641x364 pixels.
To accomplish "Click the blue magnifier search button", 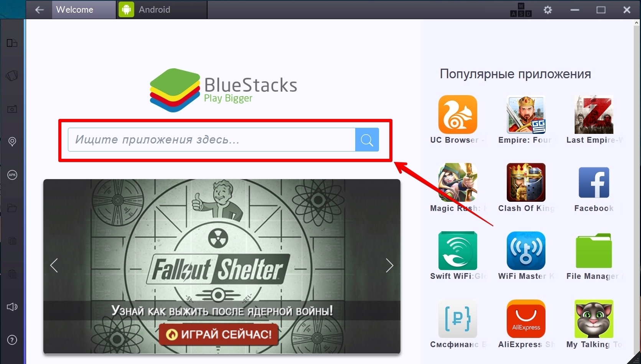I will click(x=367, y=140).
